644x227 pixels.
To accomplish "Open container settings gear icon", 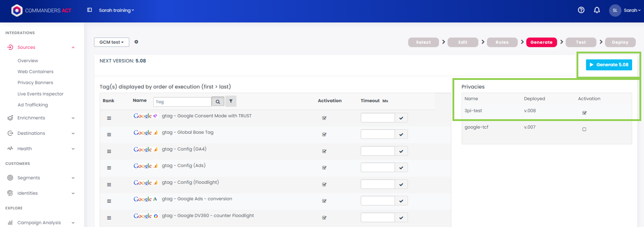I will pos(136,42).
